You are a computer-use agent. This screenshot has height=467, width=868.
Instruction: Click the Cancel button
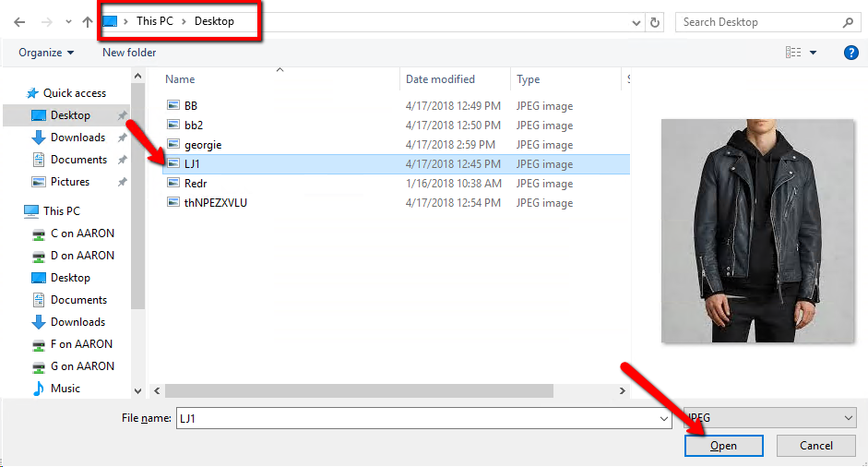coord(815,446)
